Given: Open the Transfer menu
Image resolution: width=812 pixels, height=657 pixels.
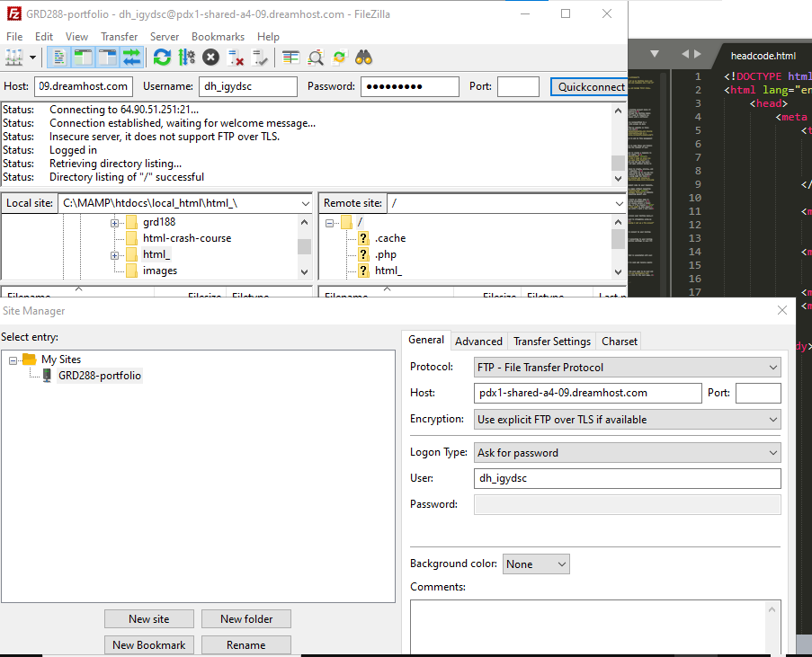Looking at the screenshot, I should tap(119, 37).
